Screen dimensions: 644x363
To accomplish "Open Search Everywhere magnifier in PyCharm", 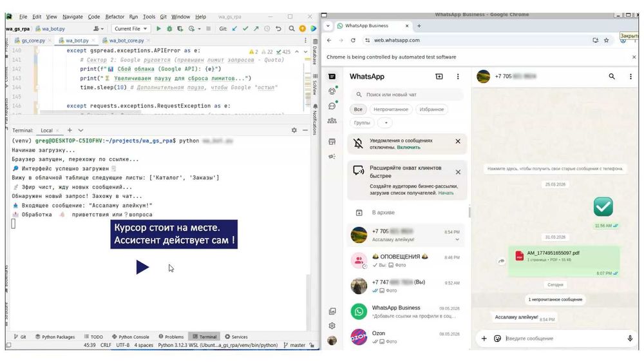I will (x=292, y=29).
